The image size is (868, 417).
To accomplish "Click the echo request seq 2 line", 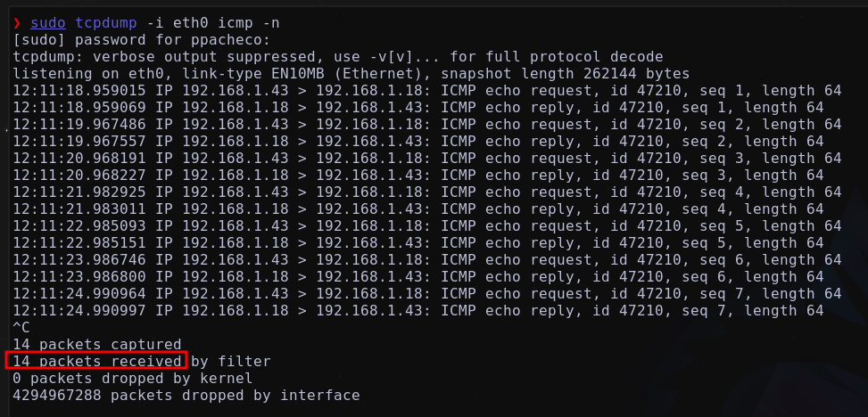I will coord(426,125).
